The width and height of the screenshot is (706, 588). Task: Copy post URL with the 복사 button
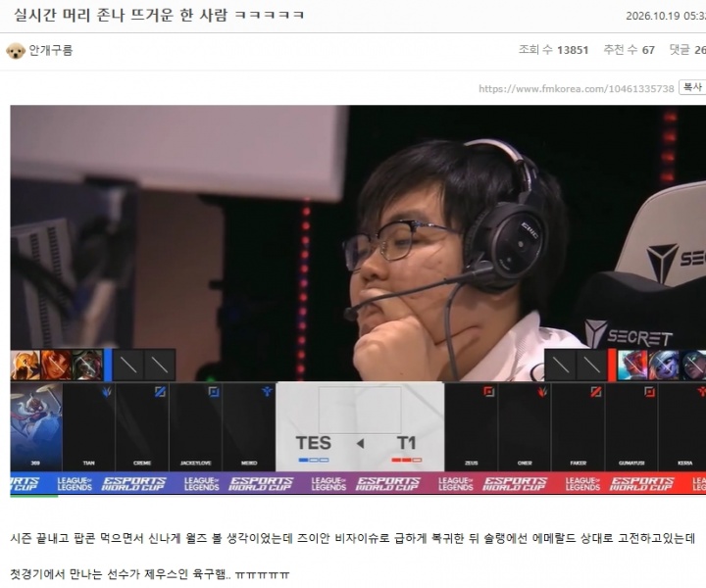pos(692,87)
